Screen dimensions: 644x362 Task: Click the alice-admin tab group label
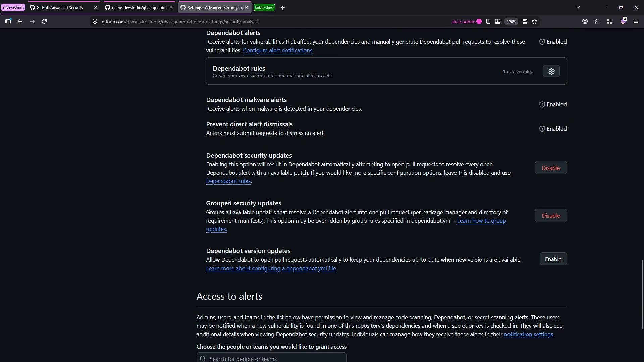[13, 7]
